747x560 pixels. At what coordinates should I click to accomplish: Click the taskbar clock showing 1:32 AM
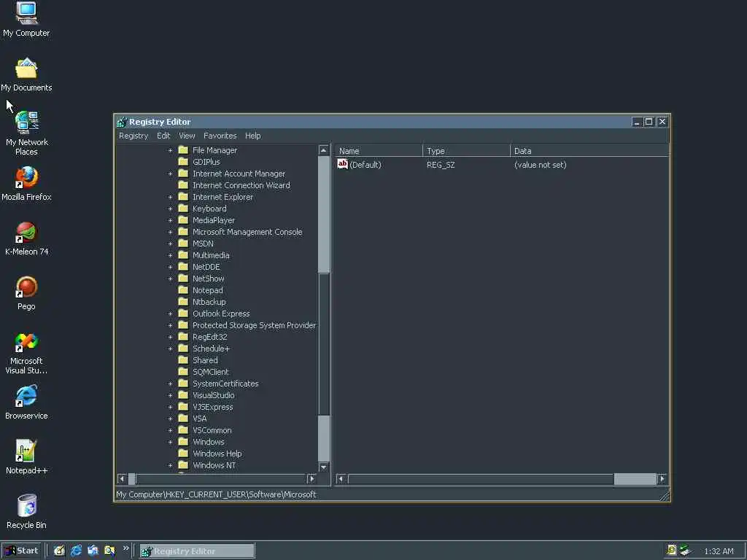click(719, 551)
